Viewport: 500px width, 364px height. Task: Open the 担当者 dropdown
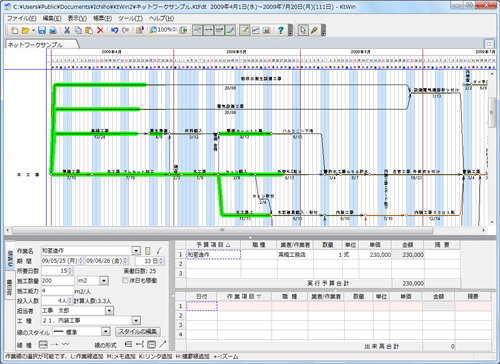[x=109, y=311]
